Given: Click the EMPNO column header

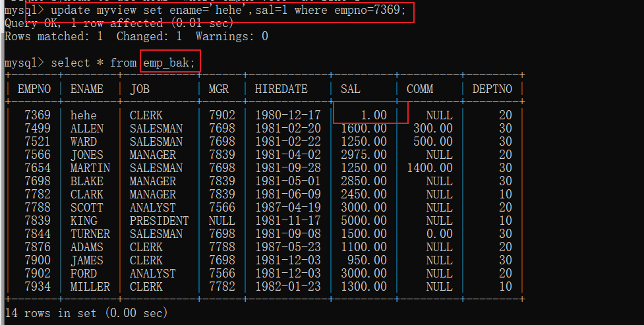Looking at the screenshot, I should tap(34, 89).
